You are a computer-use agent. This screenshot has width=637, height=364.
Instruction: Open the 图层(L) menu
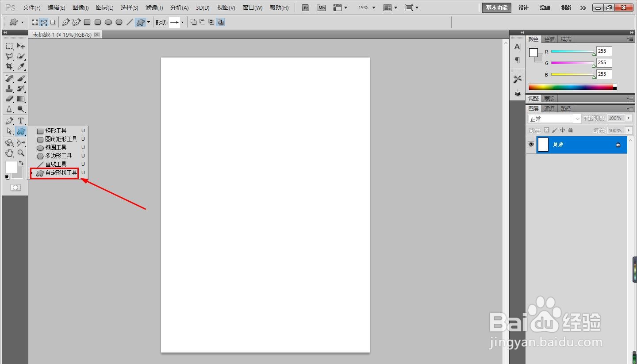104,8
